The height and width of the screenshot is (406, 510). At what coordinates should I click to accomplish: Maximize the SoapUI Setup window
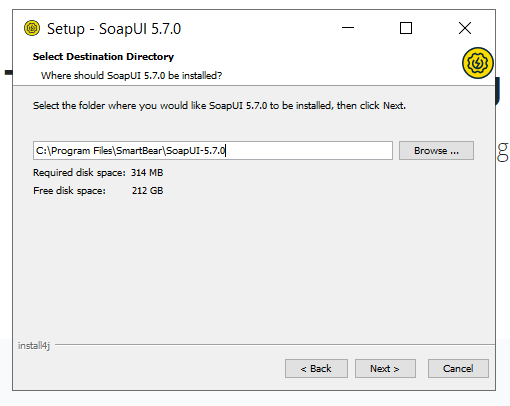pyautogui.click(x=406, y=28)
